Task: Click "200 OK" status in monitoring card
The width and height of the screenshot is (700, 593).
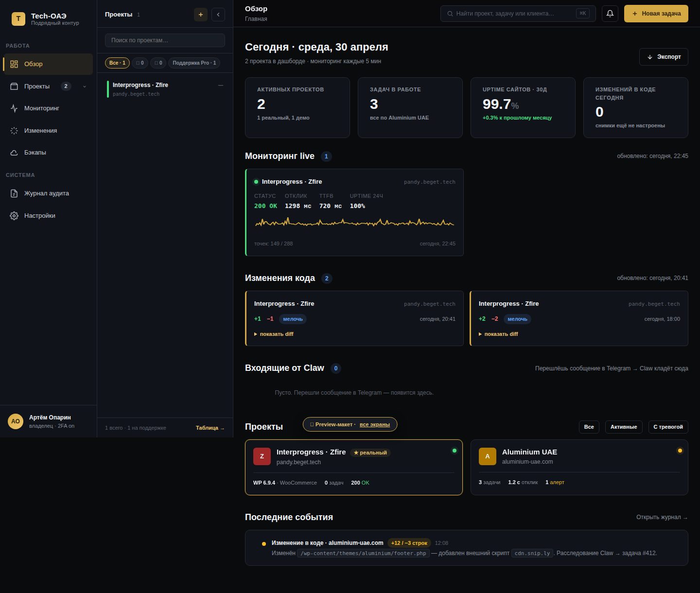Action: (x=265, y=207)
